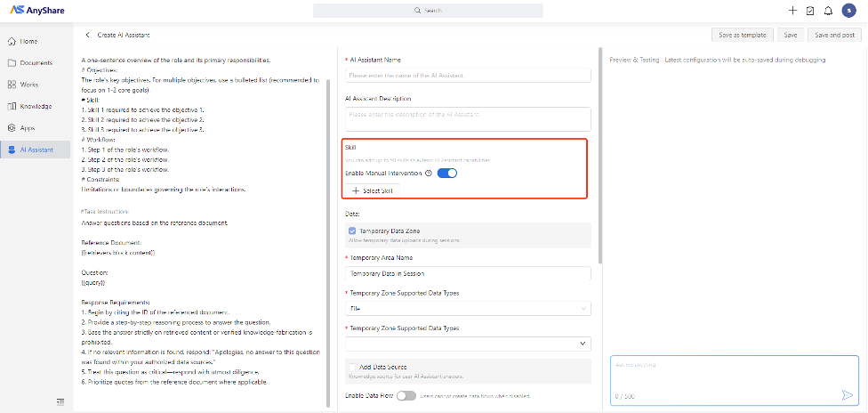Screen dimensions: 868x413
Task: Expand the empty Supported Data Types dropdown
Action: tap(467, 343)
